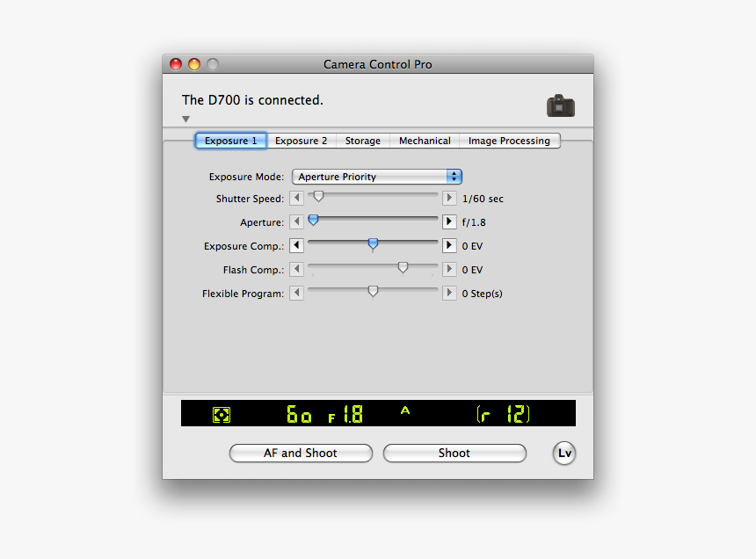Close the Camera Control Pro window
Viewport: 756px width, 559px height.
tap(176, 64)
